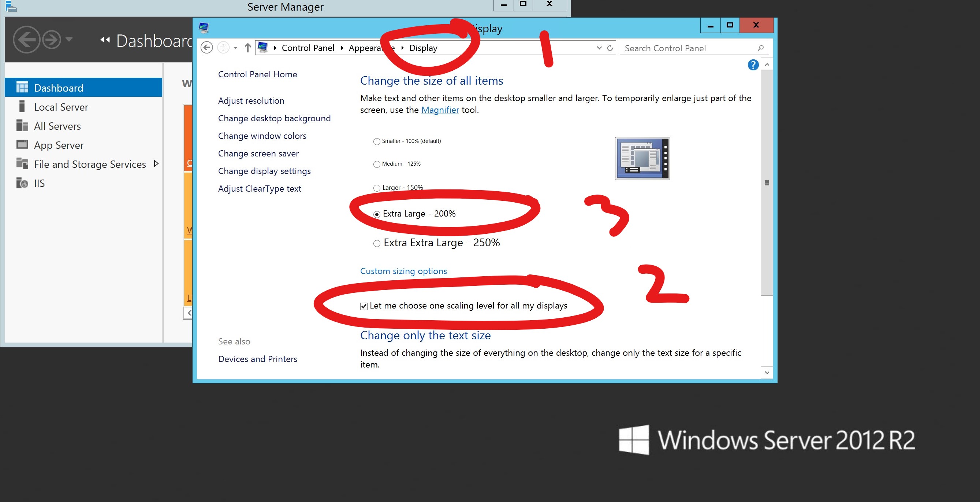Open Change display settings link
Viewport: 980px width, 502px height.
click(x=264, y=171)
